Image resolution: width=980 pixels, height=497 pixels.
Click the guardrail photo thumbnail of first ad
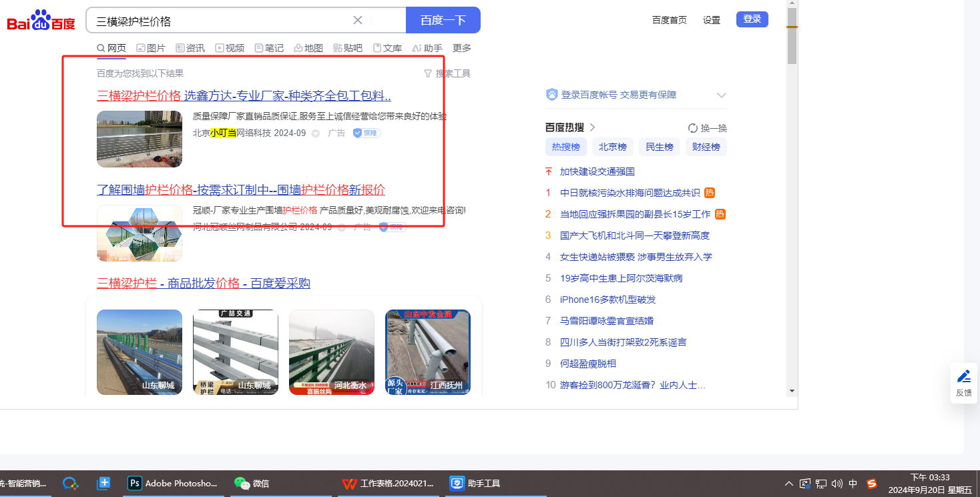pos(140,139)
